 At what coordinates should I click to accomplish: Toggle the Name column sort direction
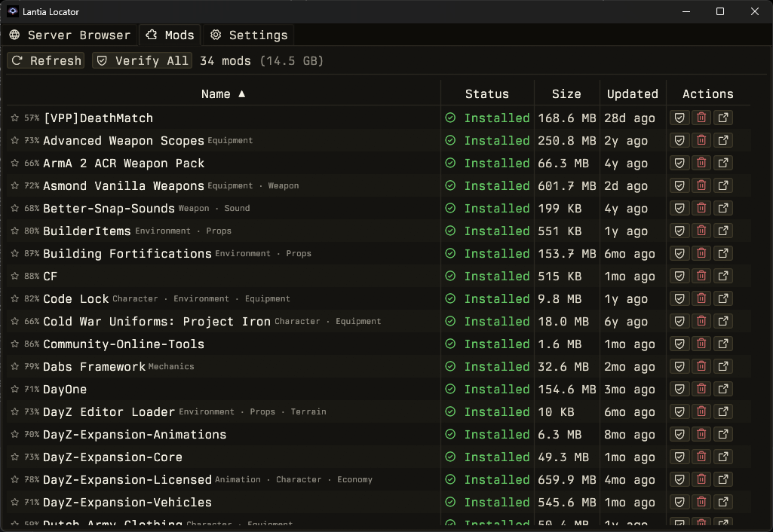pos(223,93)
